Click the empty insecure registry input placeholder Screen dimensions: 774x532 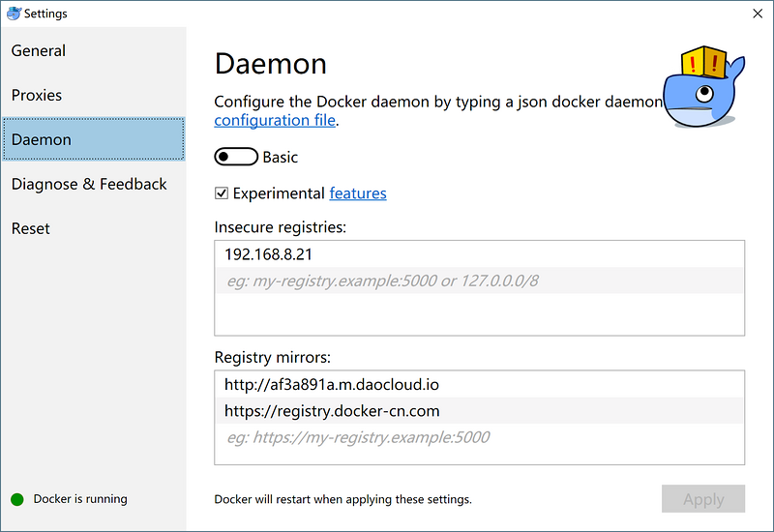click(479, 281)
